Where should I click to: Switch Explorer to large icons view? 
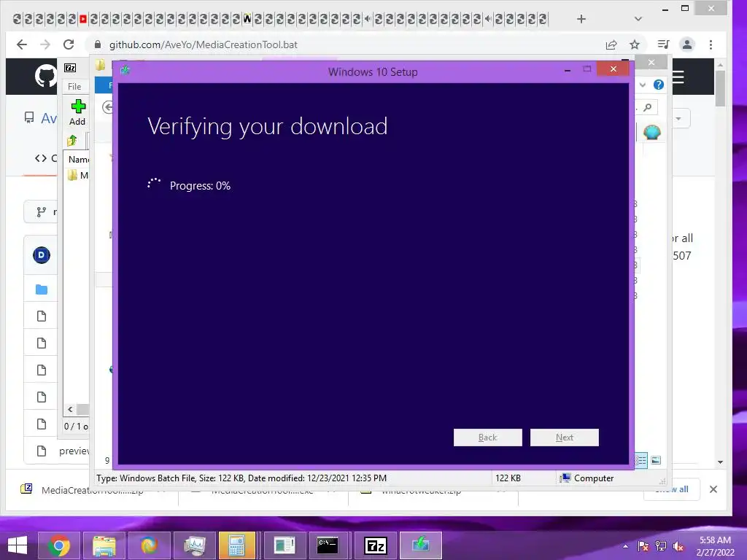coord(656,460)
